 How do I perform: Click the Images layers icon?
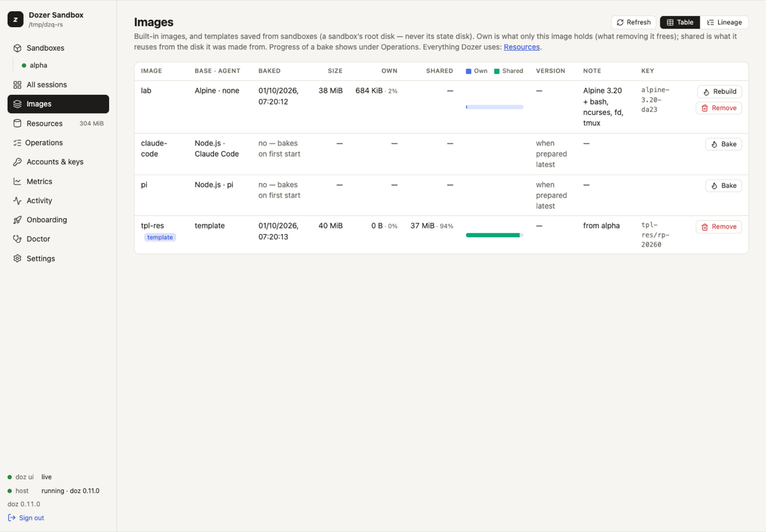[x=17, y=104]
